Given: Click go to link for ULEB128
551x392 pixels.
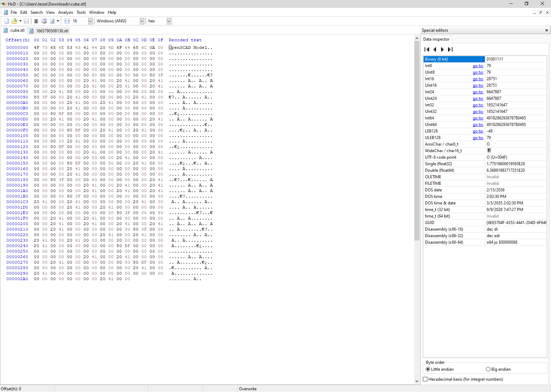Looking at the screenshot, I should 478,138.
